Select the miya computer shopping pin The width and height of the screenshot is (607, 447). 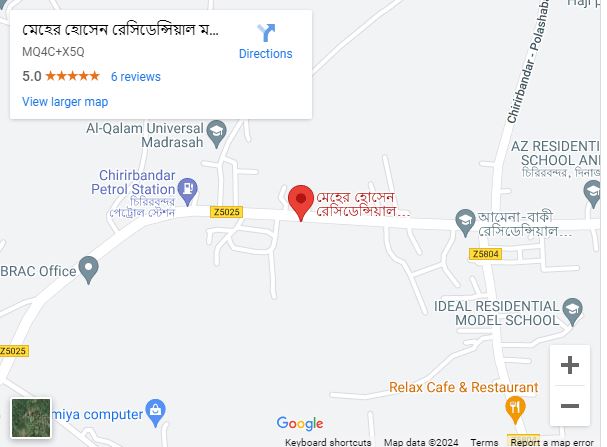pos(156,413)
